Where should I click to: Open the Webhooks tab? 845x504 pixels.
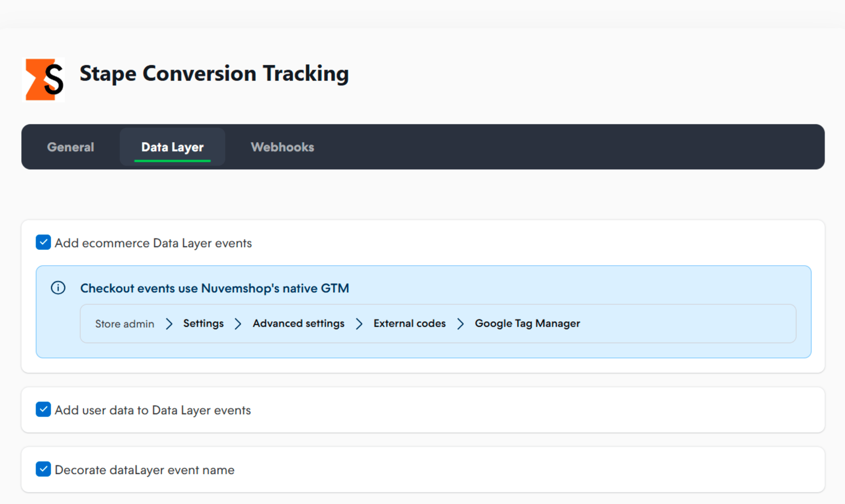click(x=283, y=147)
